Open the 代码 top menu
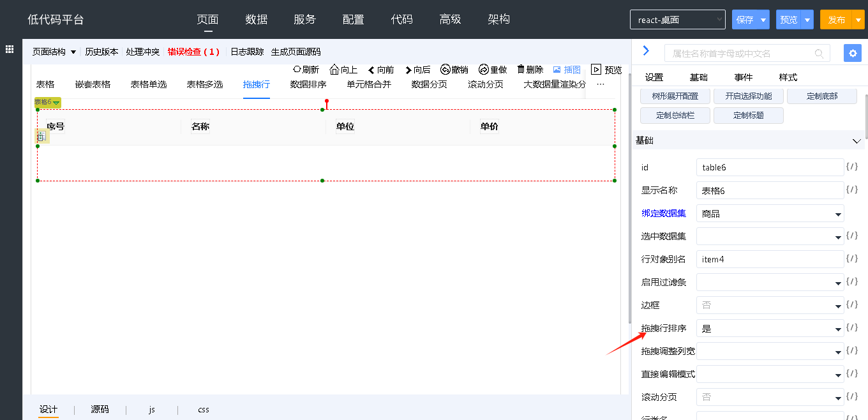This screenshot has width=868, height=420. point(402,19)
